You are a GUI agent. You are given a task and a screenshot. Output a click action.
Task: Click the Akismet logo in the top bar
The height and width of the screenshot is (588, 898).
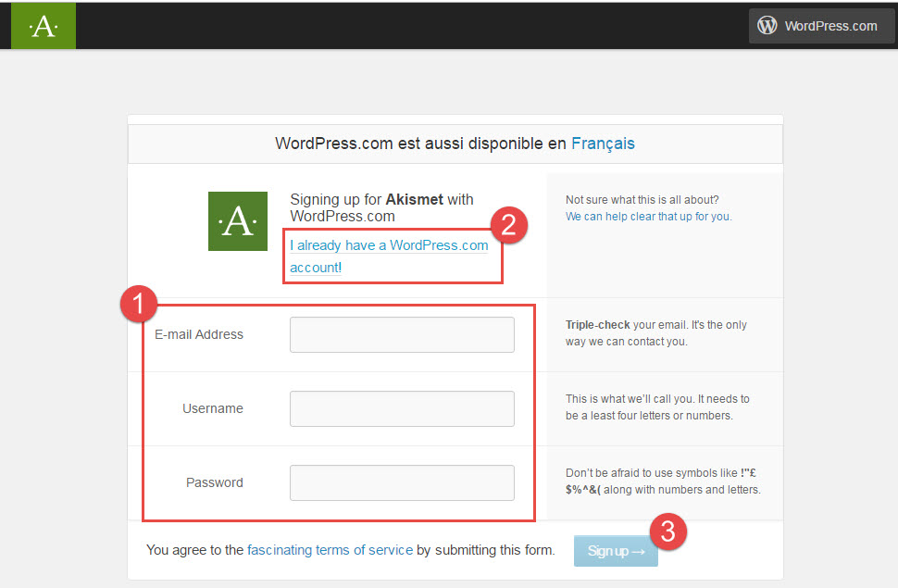pos(44,26)
